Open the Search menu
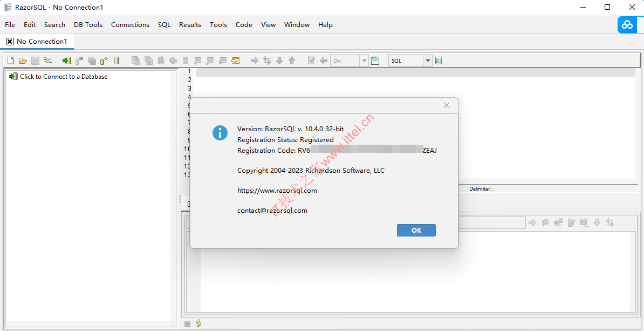This screenshot has height=331, width=644. tap(54, 25)
